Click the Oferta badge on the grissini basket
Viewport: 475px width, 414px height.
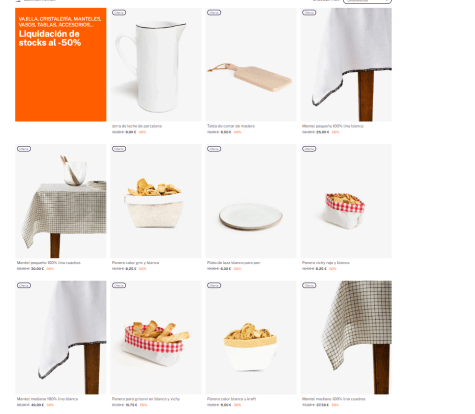click(119, 285)
